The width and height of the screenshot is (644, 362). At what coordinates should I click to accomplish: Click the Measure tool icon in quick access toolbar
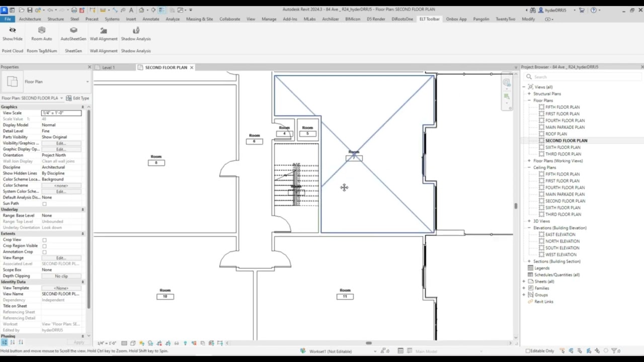tap(102, 10)
